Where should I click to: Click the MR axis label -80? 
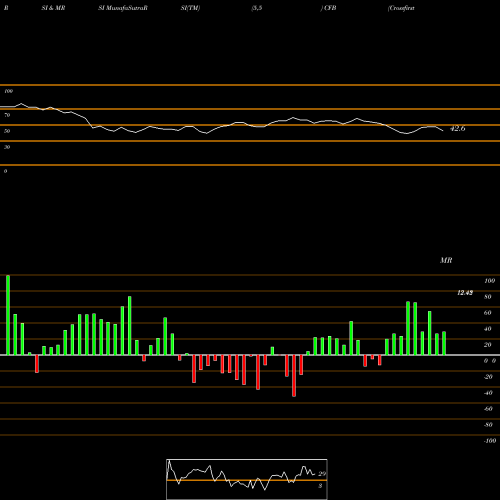click(x=488, y=425)
